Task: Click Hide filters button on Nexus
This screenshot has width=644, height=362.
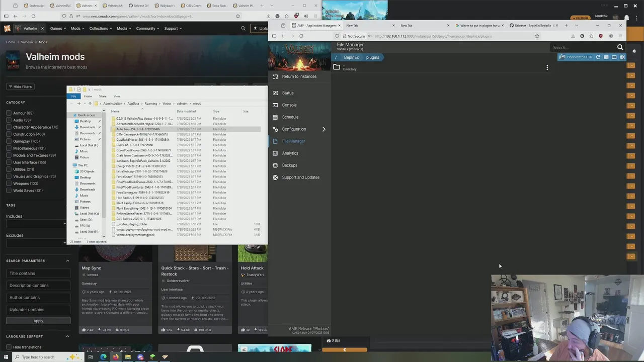Action: coord(20,86)
